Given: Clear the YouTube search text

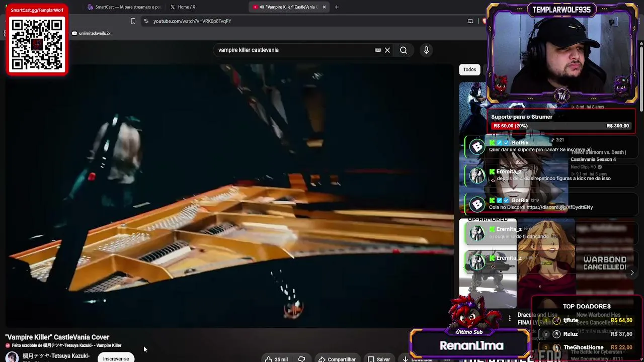Looking at the screenshot, I should point(387,50).
